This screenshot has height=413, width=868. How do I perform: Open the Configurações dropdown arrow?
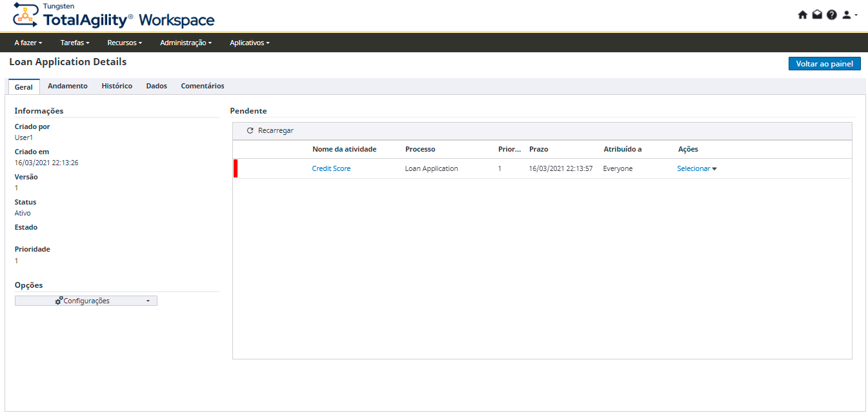click(148, 301)
